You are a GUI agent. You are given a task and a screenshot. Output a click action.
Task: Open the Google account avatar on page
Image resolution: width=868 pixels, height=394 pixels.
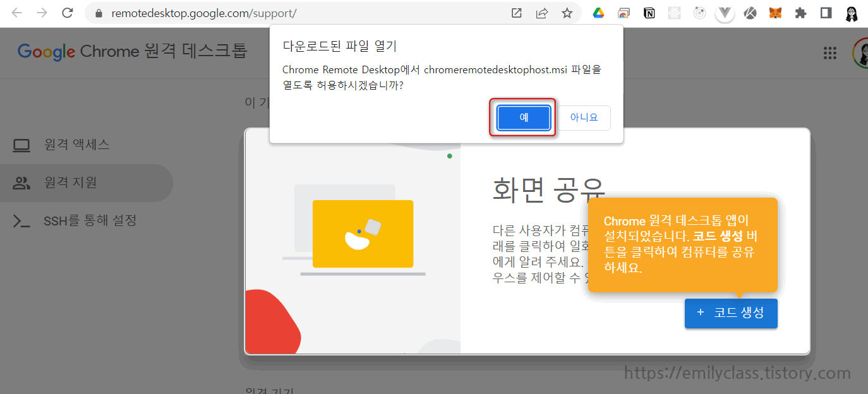click(861, 53)
